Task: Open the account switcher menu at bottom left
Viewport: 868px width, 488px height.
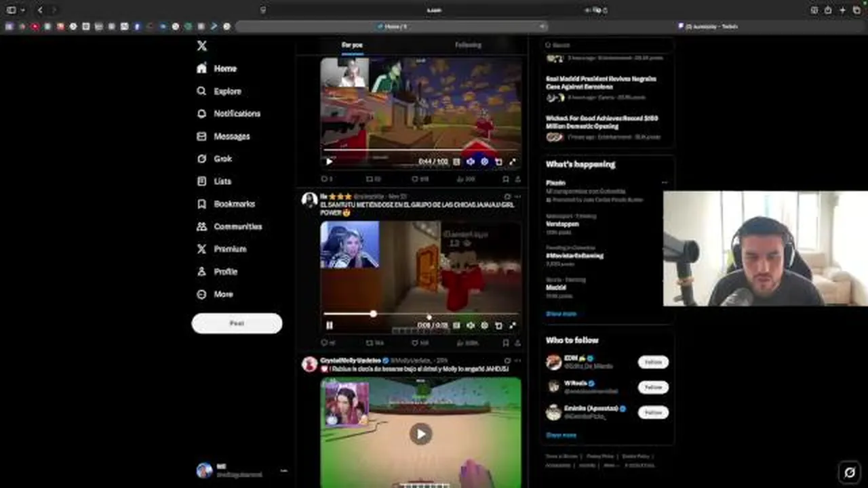Action: pos(241,470)
